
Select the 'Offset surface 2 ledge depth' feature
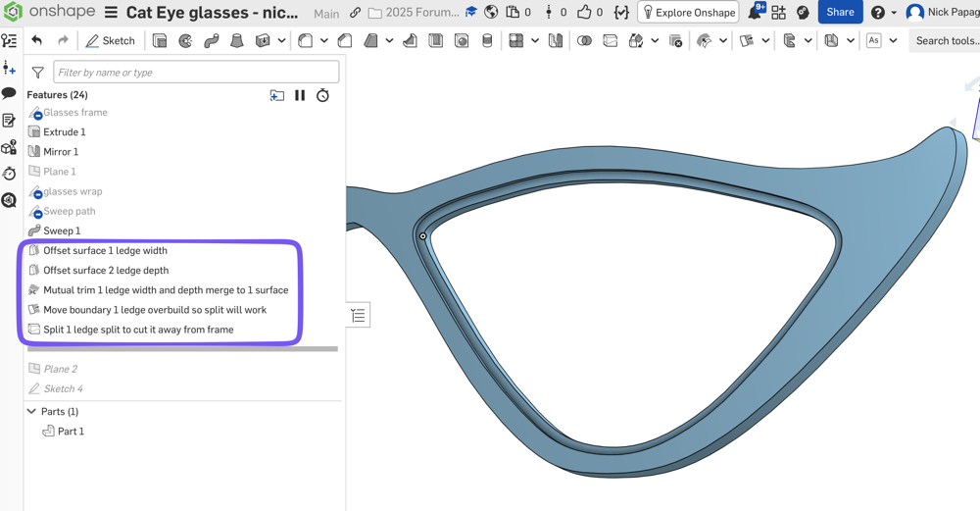106,271
